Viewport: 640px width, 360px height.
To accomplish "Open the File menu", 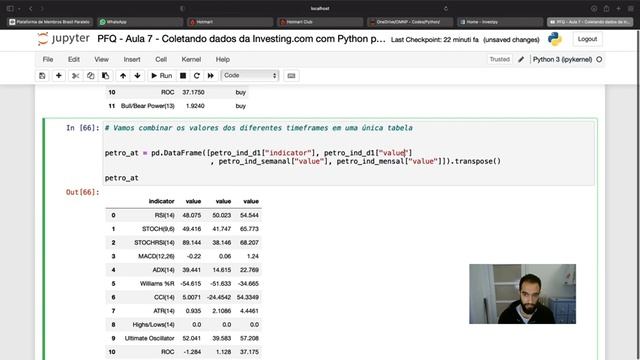I will 48,59.
